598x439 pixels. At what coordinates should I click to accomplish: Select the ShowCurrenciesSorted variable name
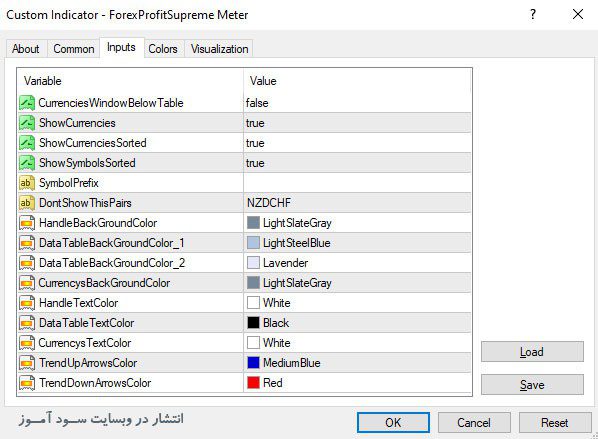coord(93,143)
